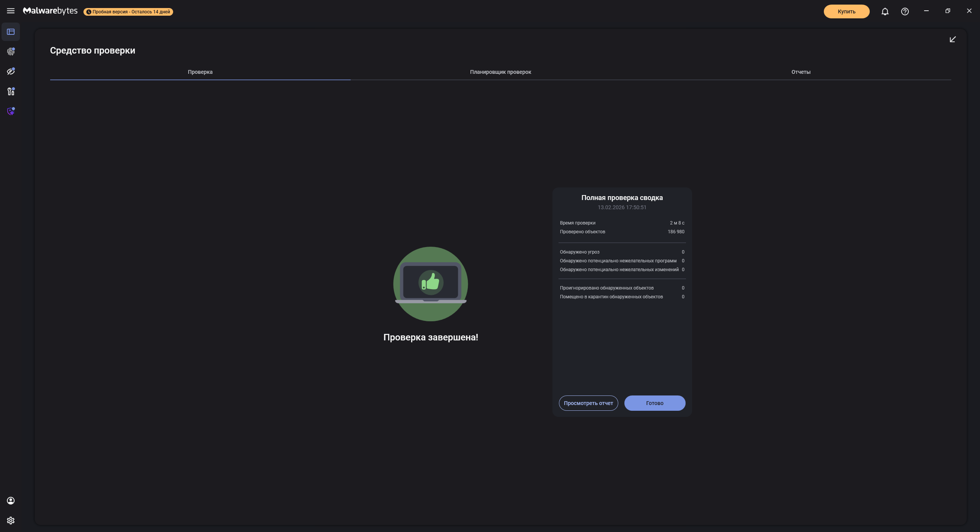Open the tools sidebar icon
The width and height of the screenshot is (980, 532).
(11, 91)
